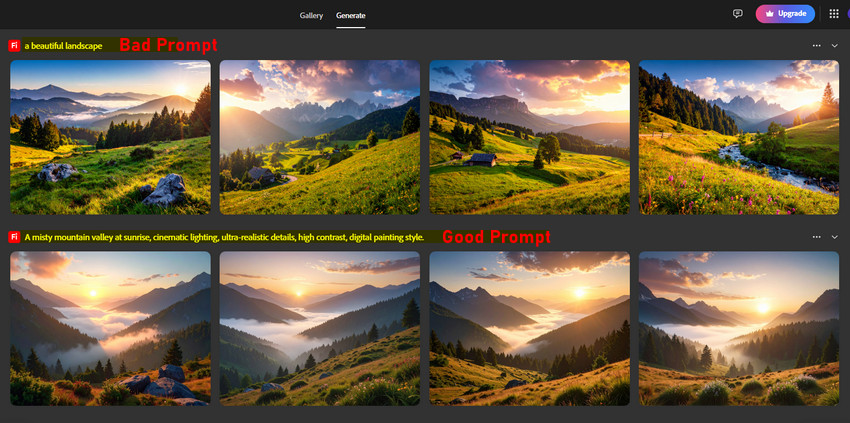
Task: Open landscape image with stream and pink flowers
Action: pyautogui.click(x=739, y=137)
